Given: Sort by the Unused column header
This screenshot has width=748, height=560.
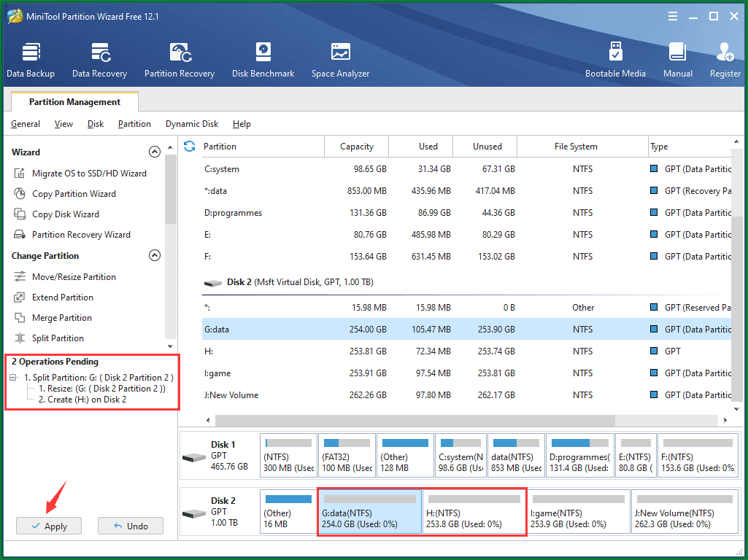Looking at the screenshot, I should point(485,147).
